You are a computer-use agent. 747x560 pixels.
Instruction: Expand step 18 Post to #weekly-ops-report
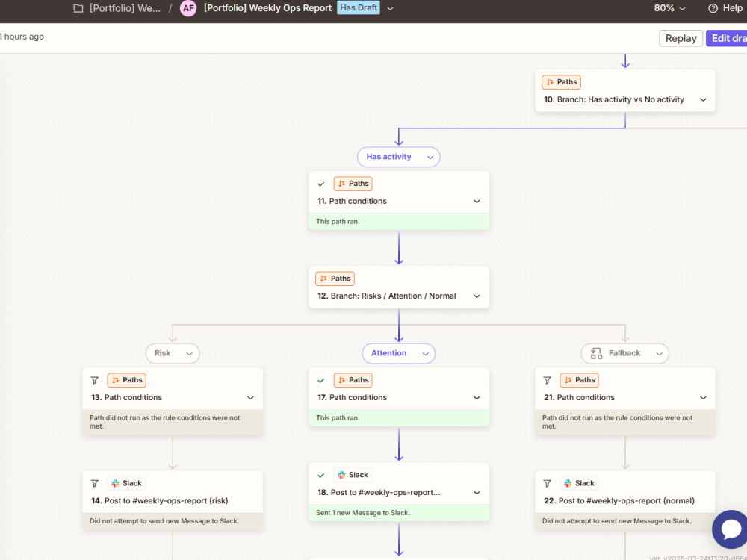click(x=477, y=492)
